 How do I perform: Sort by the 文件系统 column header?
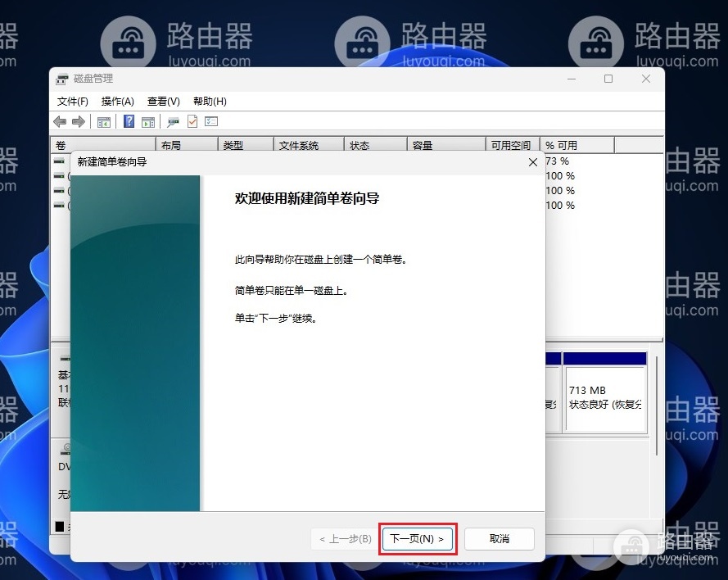pos(309,145)
